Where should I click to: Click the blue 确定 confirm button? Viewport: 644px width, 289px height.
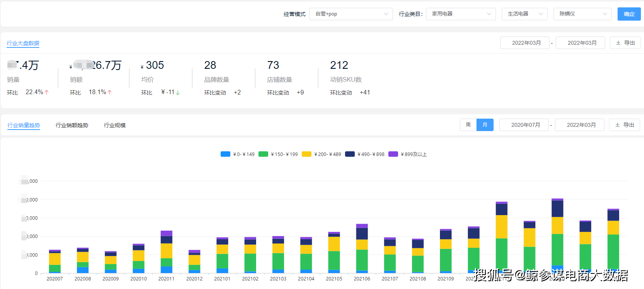click(629, 14)
